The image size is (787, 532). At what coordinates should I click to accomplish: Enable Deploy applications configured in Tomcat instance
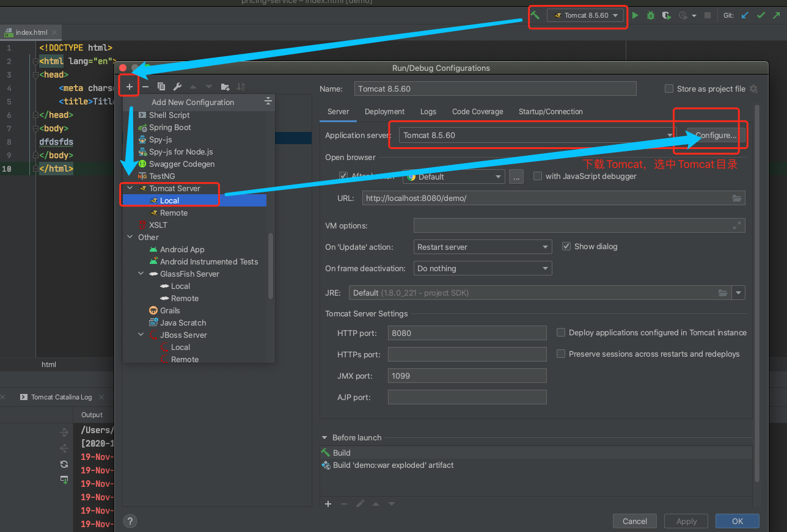point(561,332)
